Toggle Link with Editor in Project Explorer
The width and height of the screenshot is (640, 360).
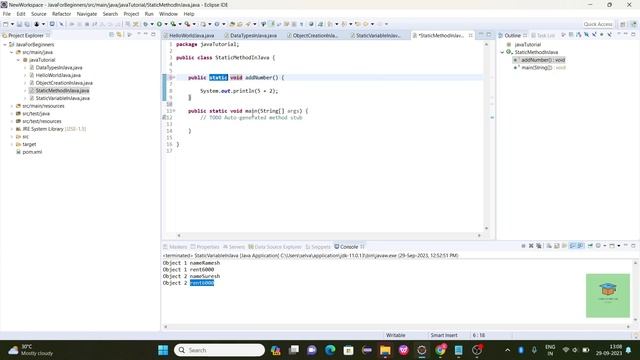[x=119, y=35]
